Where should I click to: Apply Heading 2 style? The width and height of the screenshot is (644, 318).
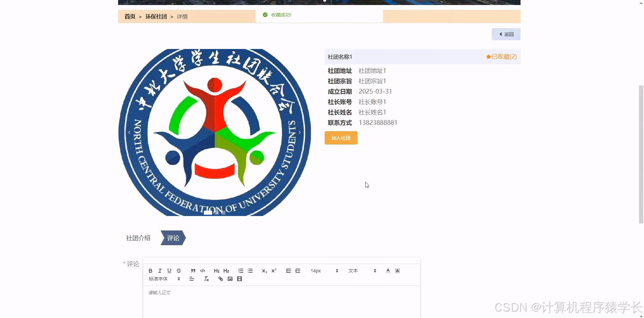(226, 271)
